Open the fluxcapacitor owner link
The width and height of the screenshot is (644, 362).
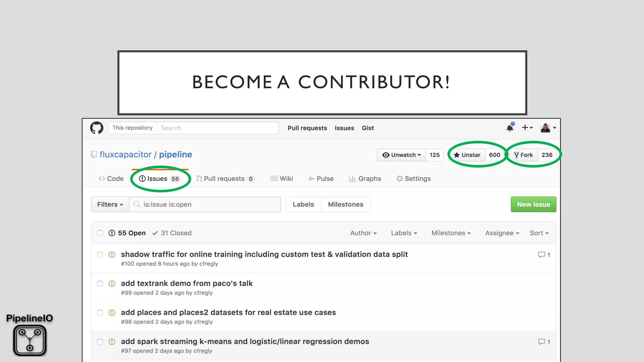(125, 155)
